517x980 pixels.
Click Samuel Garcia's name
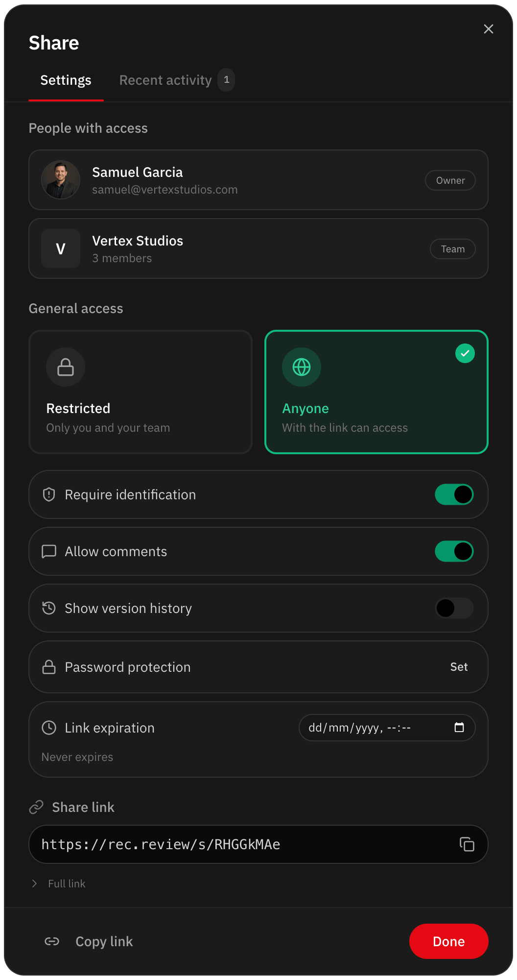(138, 172)
